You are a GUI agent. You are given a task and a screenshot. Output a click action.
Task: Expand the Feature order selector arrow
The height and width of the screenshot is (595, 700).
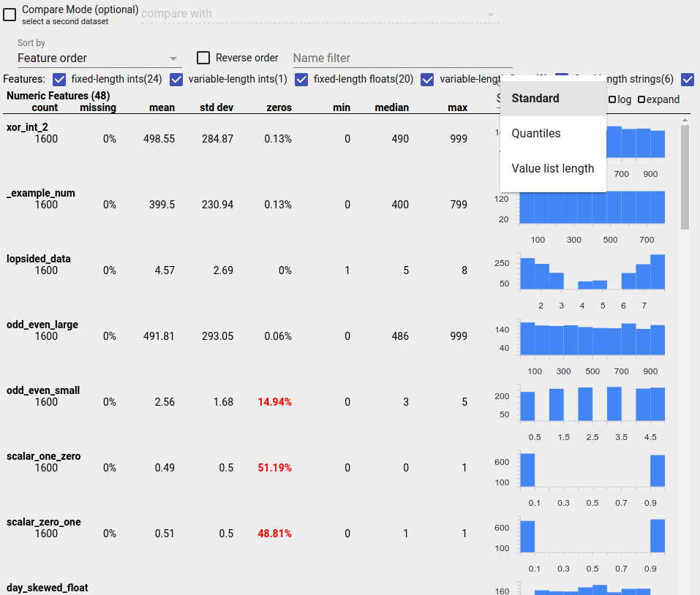(173, 58)
